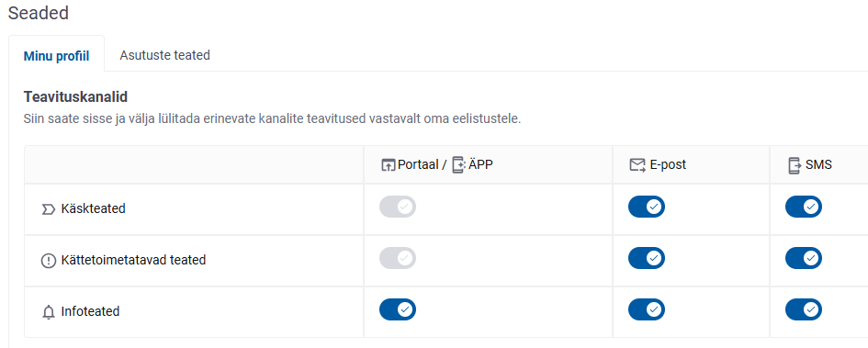Click disabled Portaal switch for Käskteated
Screen dimensions: 868x348
398,207
